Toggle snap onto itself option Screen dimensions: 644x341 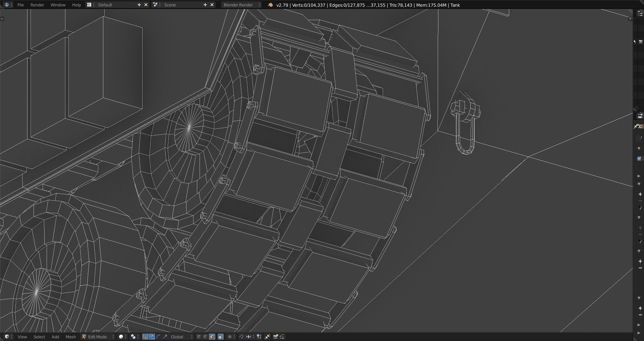[259, 337]
